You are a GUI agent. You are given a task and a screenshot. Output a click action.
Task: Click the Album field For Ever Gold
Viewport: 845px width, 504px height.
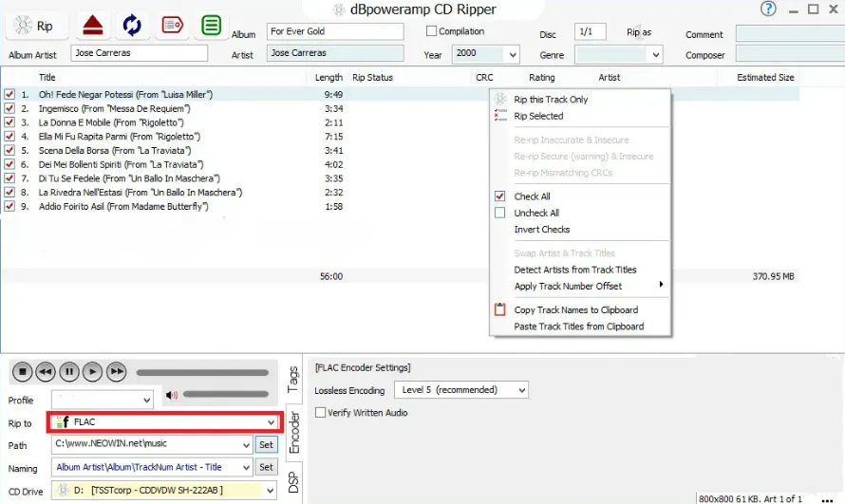(335, 31)
